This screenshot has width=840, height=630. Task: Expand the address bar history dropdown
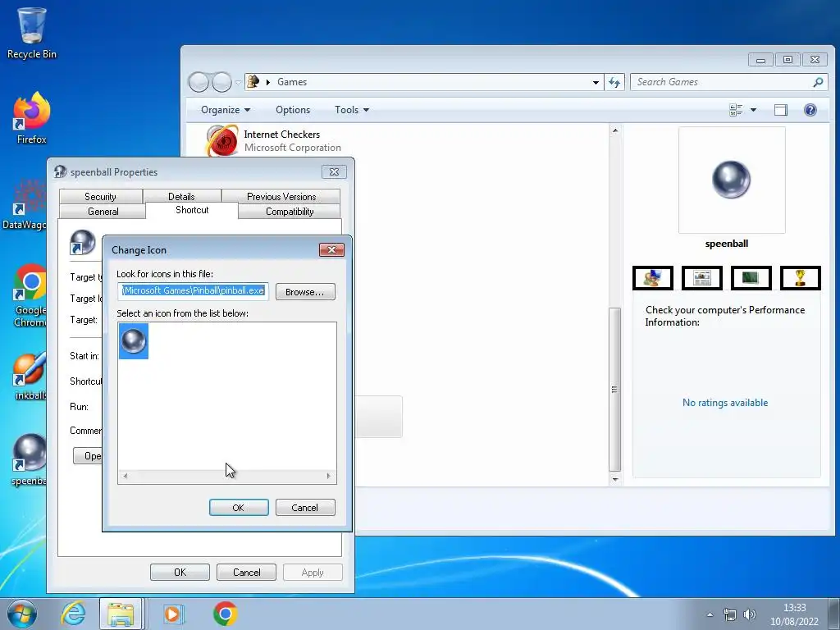(x=596, y=83)
